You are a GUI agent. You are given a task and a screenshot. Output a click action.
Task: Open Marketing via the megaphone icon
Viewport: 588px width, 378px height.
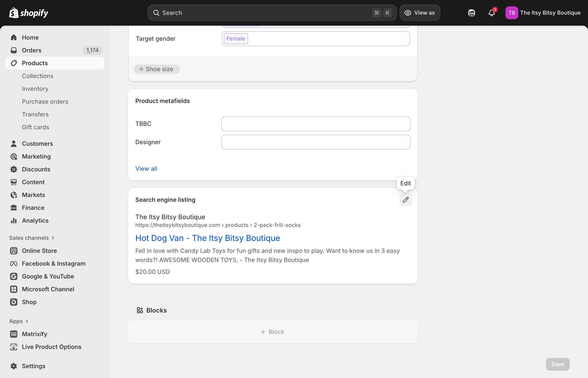pyautogui.click(x=14, y=156)
